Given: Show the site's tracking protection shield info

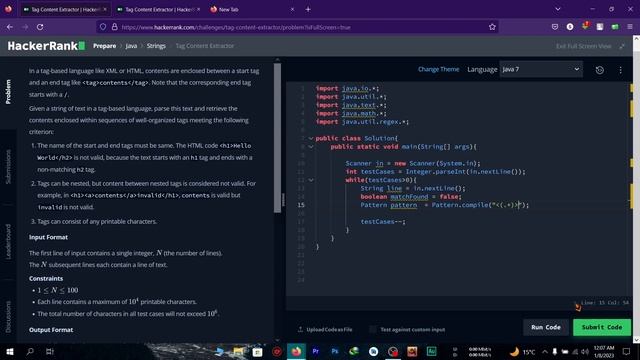Looking at the screenshot, I should coord(103,27).
